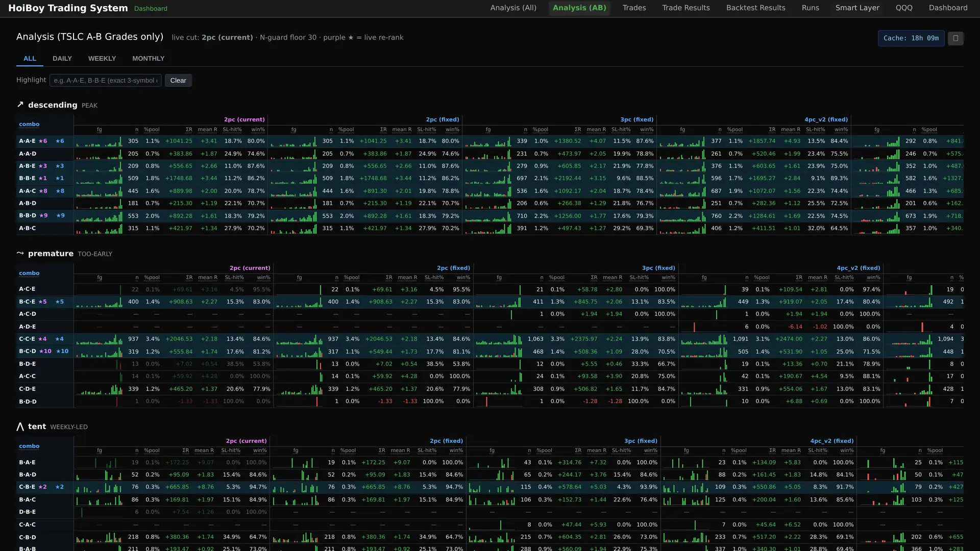
Task: Click the Highlight combo input field
Action: [x=106, y=81]
